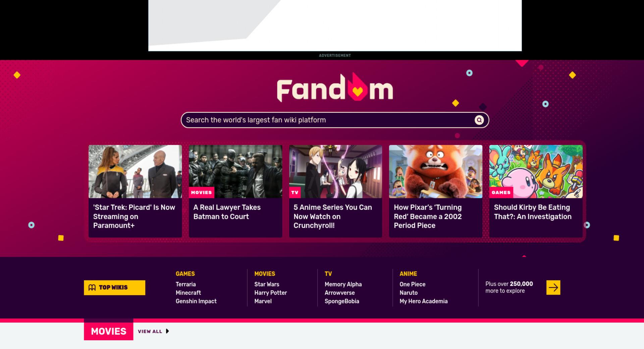Select the GAMES category heading
Image resolution: width=644 pixels, height=349 pixels.
point(185,274)
